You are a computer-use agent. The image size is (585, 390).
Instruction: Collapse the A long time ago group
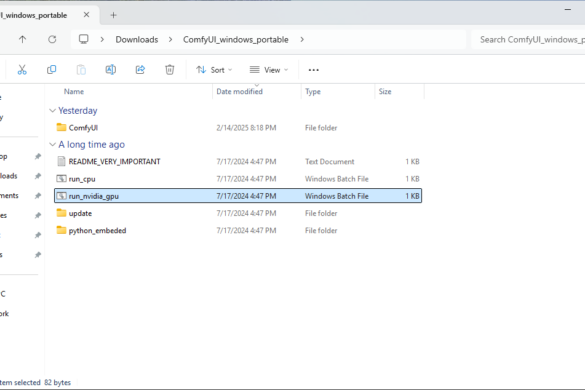[53, 144]
